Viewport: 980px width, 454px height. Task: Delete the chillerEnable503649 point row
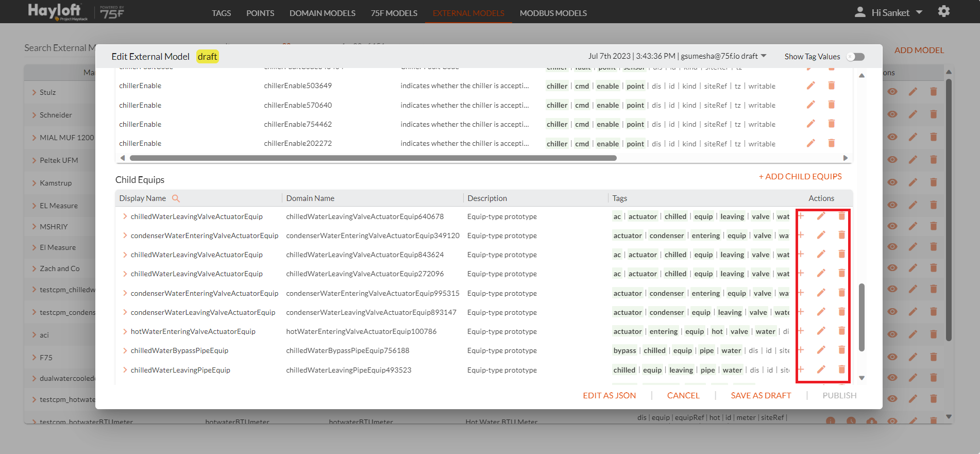(831, 86)
